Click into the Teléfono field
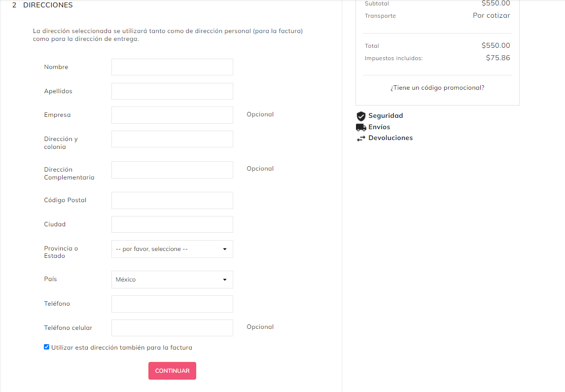The height and width of the screenshot is (392, 565). [172, 304]
